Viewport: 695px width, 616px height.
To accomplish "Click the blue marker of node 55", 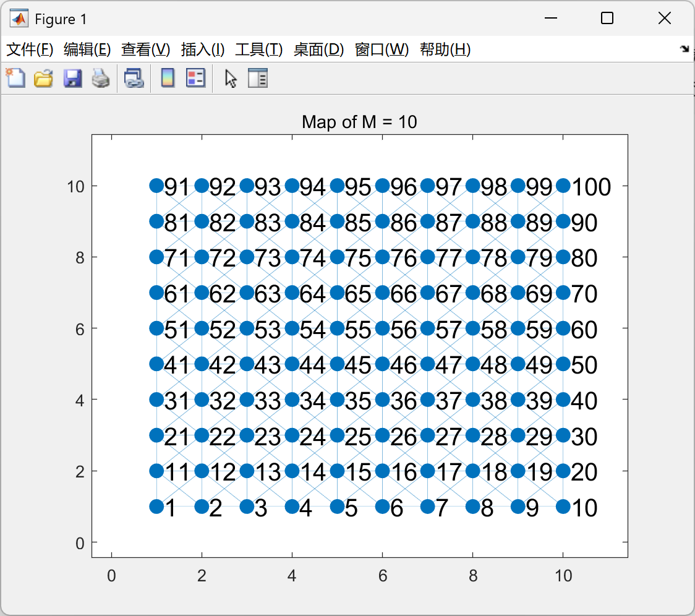I will (338, 328).
